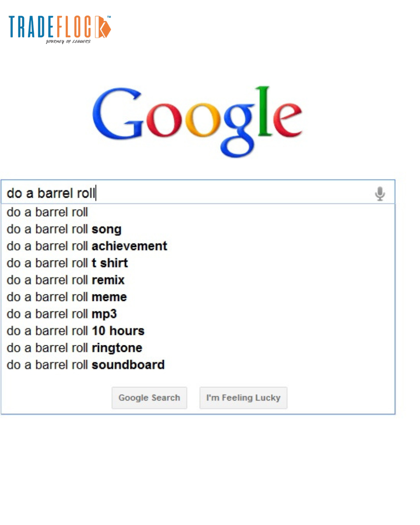420x525 pixels.
Task: Click the "Journey of Leaders" tagline text
Action: click(x=68, y=41)
